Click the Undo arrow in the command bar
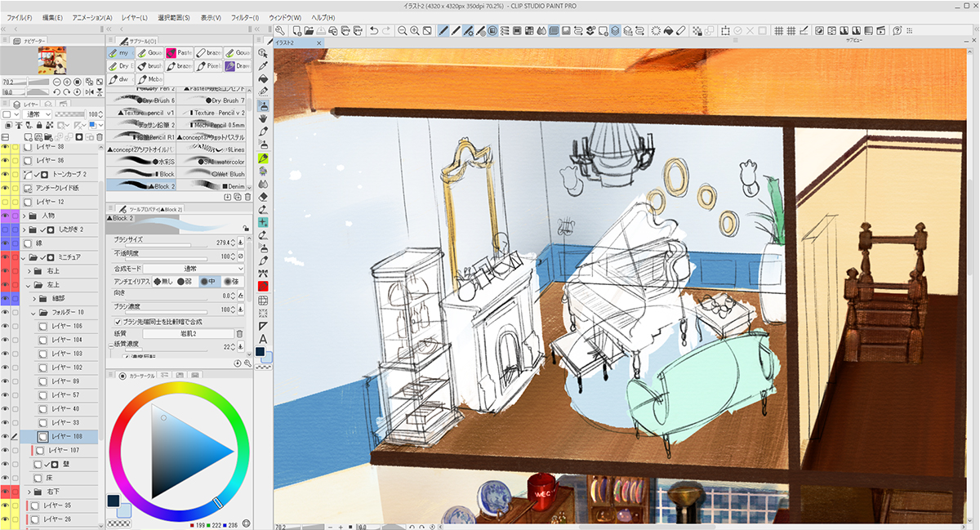980x530 pixels. pyautogui.click(x=373, y=31)
